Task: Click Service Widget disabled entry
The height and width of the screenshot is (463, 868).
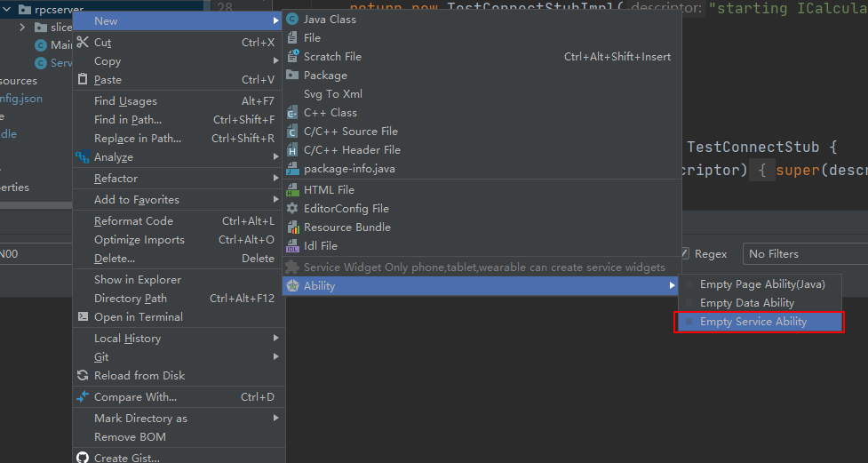Action: pos(482,267)
